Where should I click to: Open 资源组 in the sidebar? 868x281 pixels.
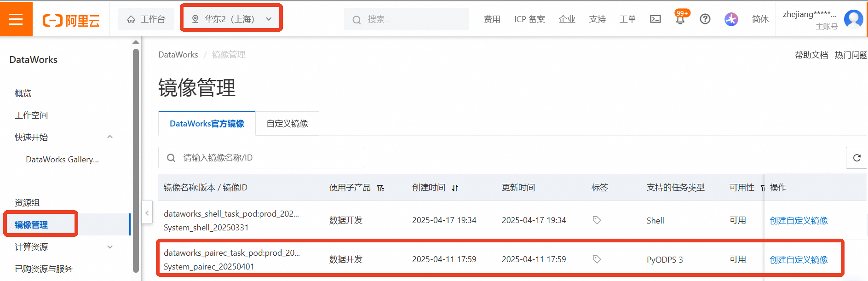[27, 203]
